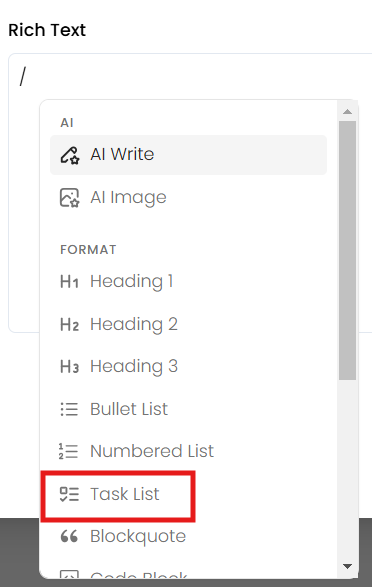Click the AI Image picture icon
This screenshot has width=372, height=587.
(x=70, y=198)
